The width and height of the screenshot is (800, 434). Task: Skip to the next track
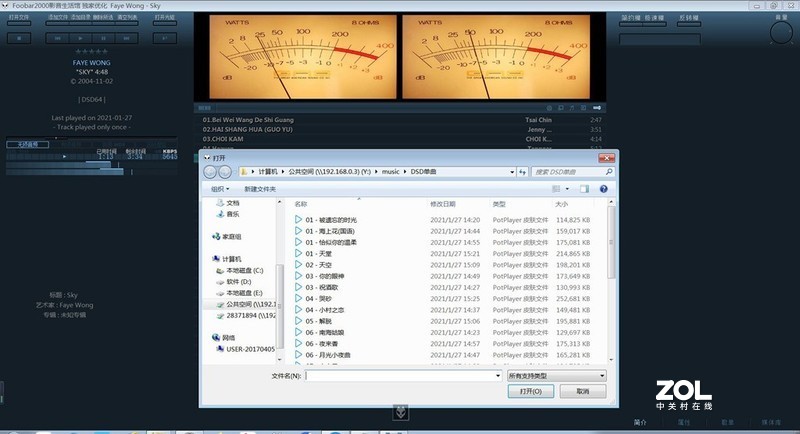pyautogui.click(x=126, y=38)
